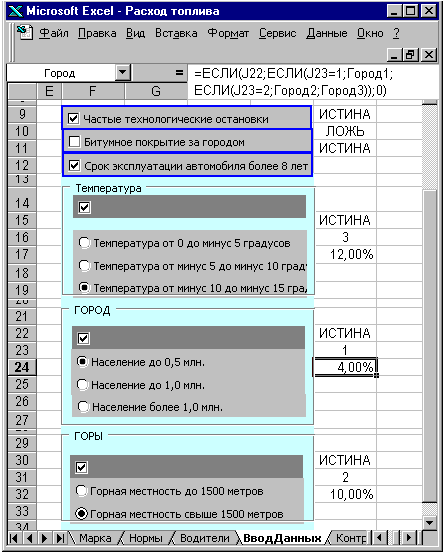
Task: Show the next sheet tab using the arrow
Action: 45,538
